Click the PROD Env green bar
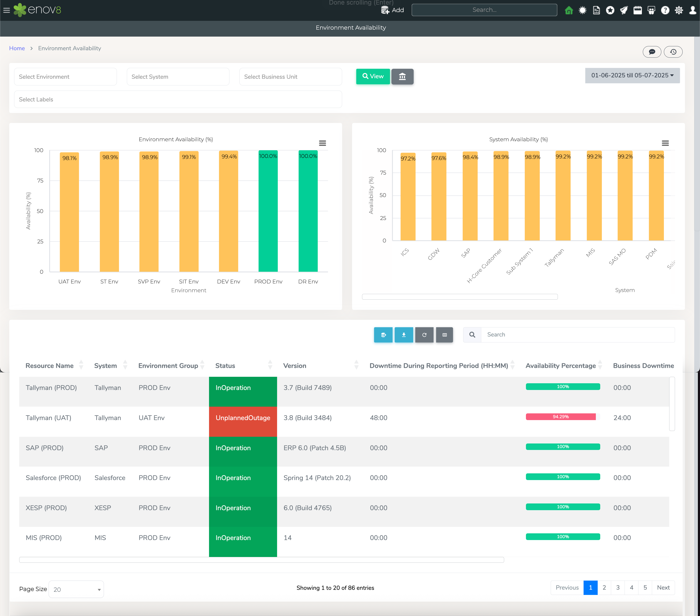The height and width of the screenshot is (616, 700). (268, 211)
